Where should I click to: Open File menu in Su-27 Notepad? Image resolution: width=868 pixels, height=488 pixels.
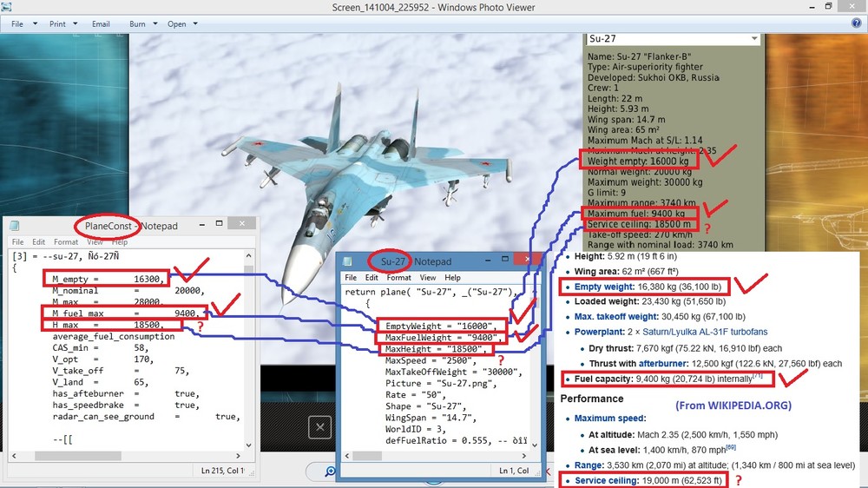tap(351, 278)
